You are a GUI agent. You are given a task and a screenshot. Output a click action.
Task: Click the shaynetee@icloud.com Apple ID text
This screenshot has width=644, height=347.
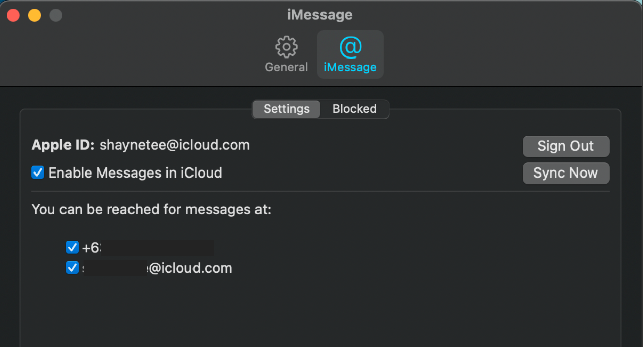[174, 145]
